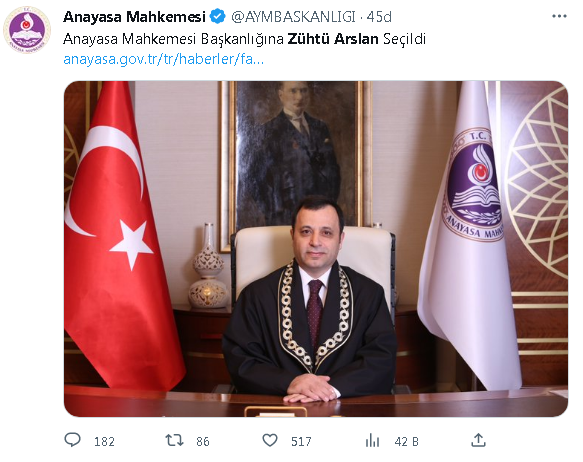
Task: Open the three-dot more options menu
Action: pyautogui.click(x=559, y=16)
